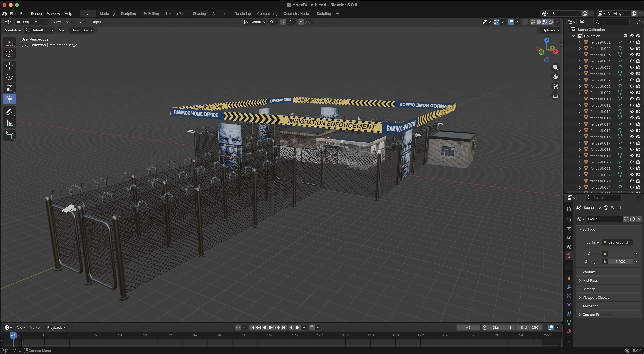This screenshot has width=644, height=354.
Task: Click the current frame number field
Action: (468, 327)
